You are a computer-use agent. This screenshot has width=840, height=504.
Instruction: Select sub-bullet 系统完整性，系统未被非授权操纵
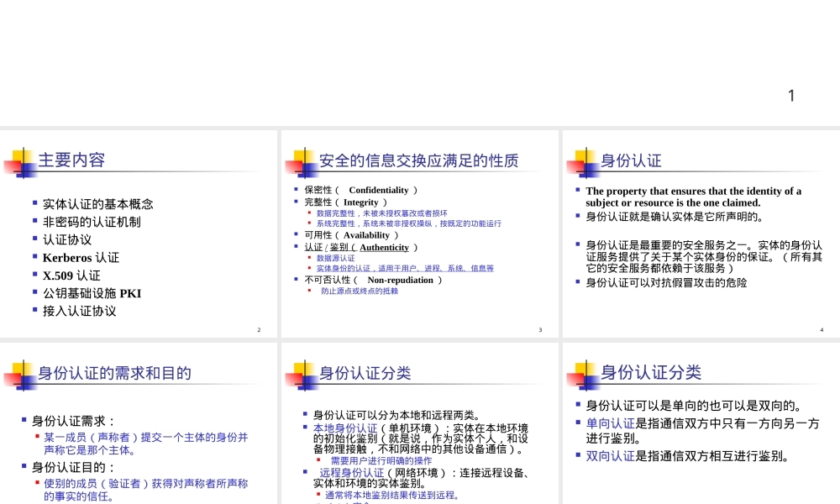tap(409, 223)
